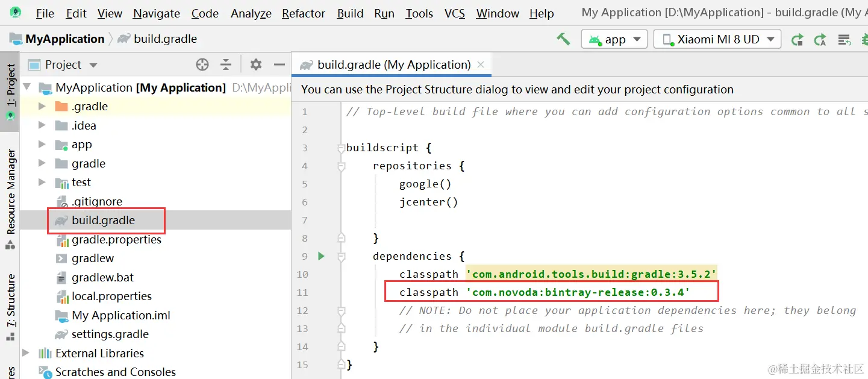Open the app run configuration dropdown
The height and width of the screenshot is (379, 868).
[614, 39]
